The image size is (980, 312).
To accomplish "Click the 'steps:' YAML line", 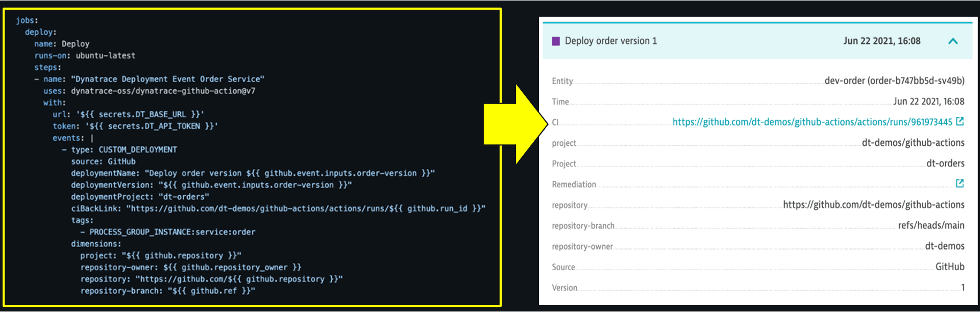I will coord(47,67).
